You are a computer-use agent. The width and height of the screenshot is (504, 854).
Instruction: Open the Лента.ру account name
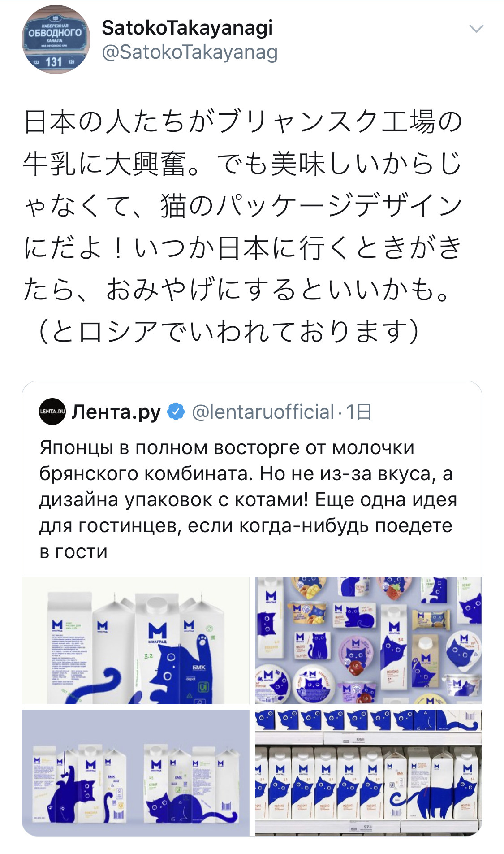click(116, 412)
